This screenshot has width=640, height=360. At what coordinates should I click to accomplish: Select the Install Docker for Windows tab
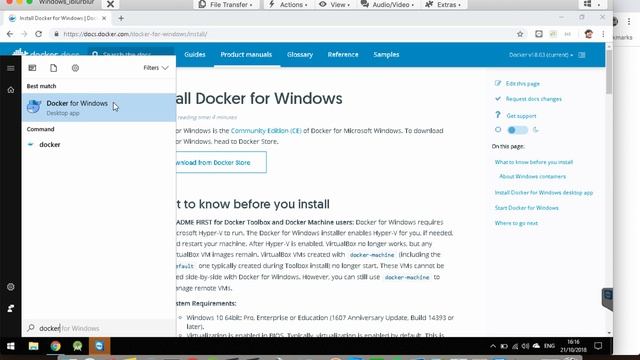57,18
